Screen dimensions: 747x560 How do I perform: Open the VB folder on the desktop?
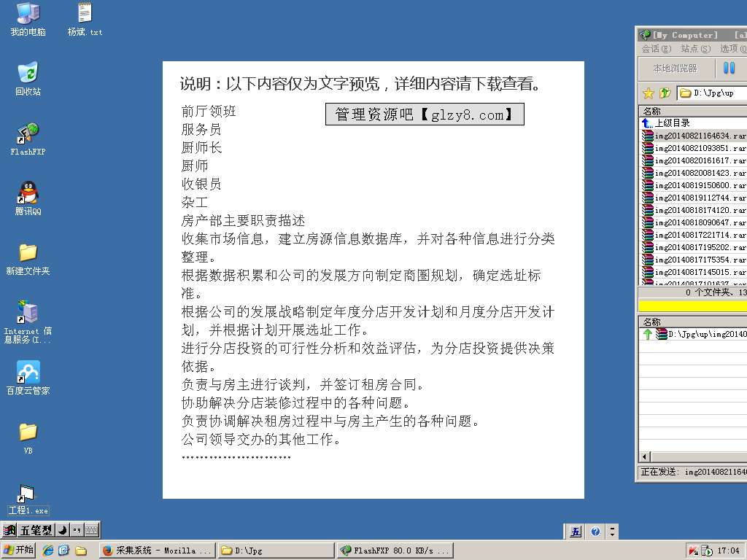coord(28,438)
